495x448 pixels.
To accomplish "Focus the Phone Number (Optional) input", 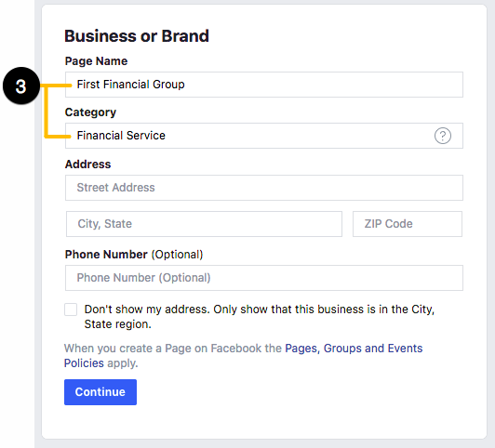I will click(264, 278).
